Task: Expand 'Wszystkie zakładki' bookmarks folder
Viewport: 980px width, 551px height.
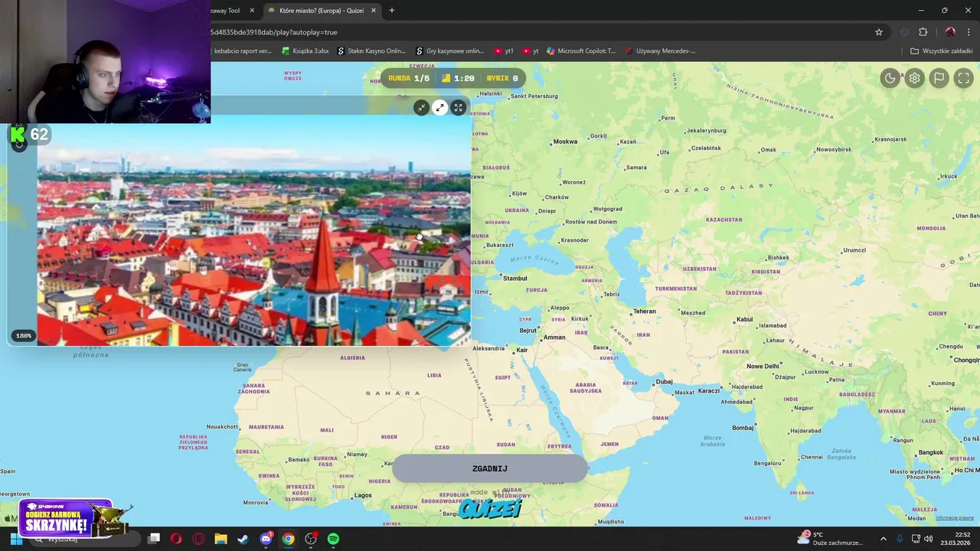Action: [x=942, y=51]
